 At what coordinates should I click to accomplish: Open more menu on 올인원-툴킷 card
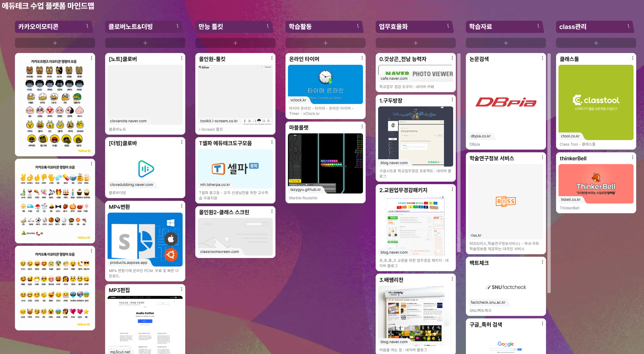[272, 58]
